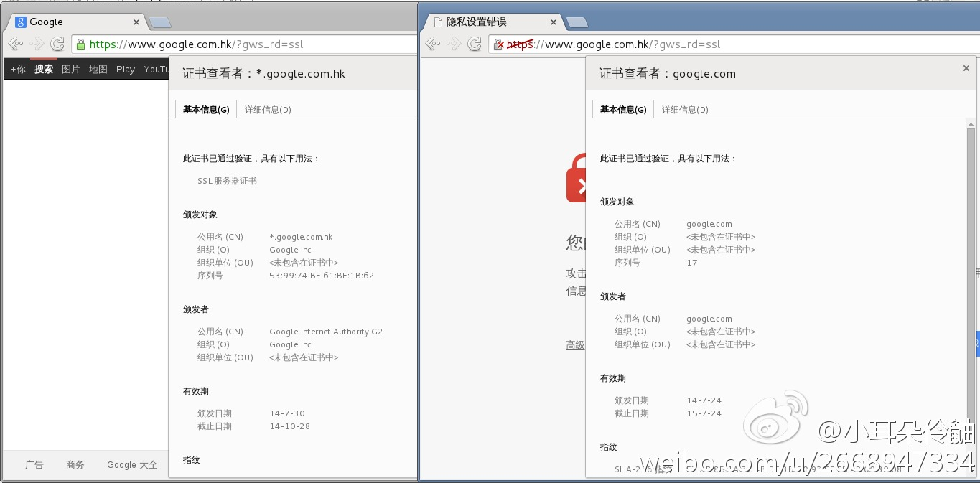The width and height of the screenshot is (980, 483).
Task: Open 地图 in Google top bar
Action: click(98, 69)
